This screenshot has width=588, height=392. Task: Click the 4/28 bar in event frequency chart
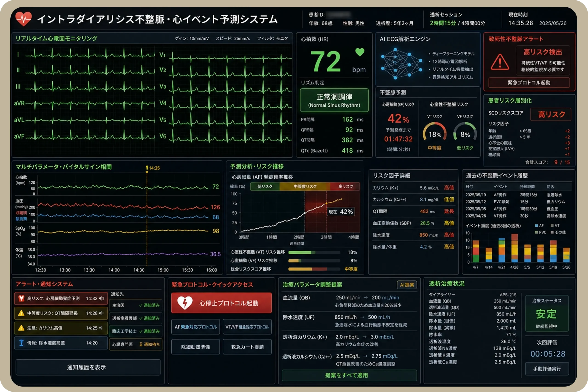[x=514, y=248]
